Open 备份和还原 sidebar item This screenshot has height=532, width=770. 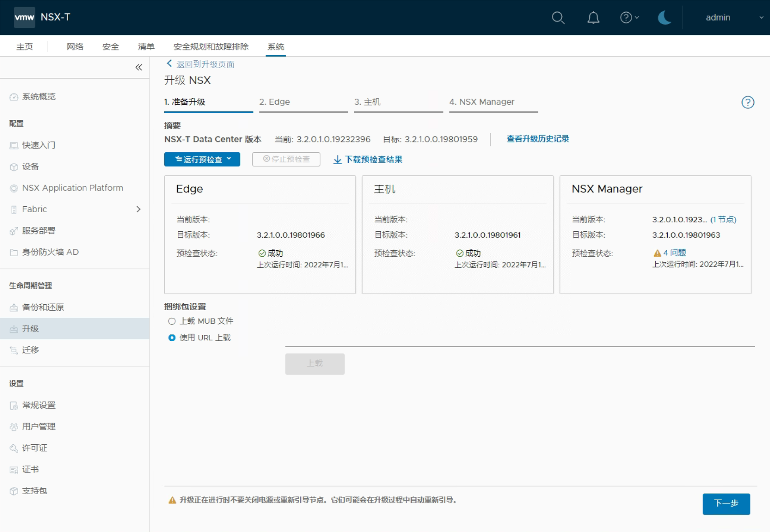click(43, 307)
